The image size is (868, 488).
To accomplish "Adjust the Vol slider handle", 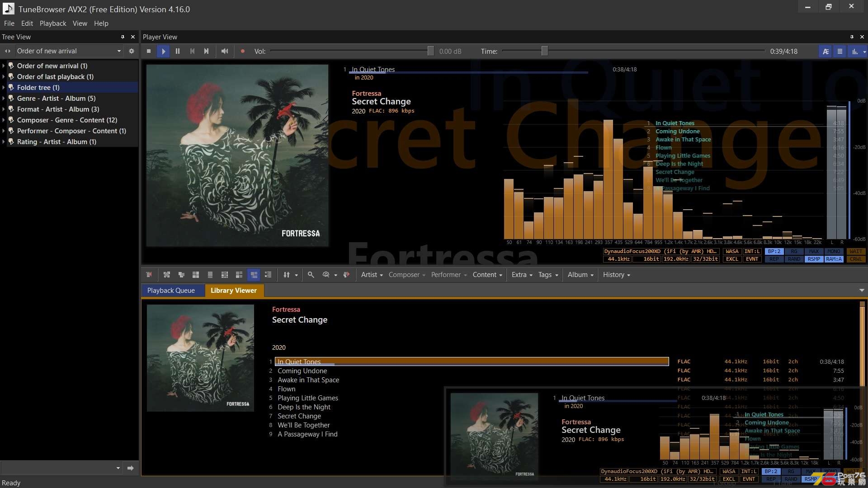I will [x=430, y=51].
